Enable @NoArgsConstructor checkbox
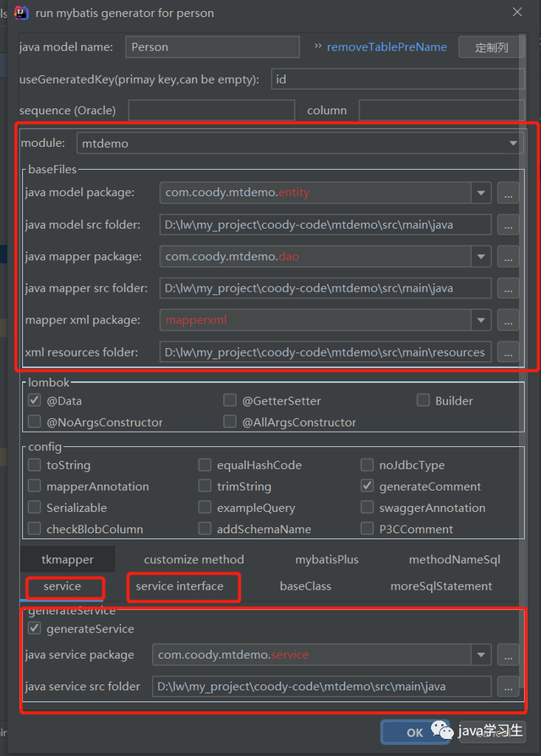The height and width of the screenshot is (756, 541). (x=35, y=422)
